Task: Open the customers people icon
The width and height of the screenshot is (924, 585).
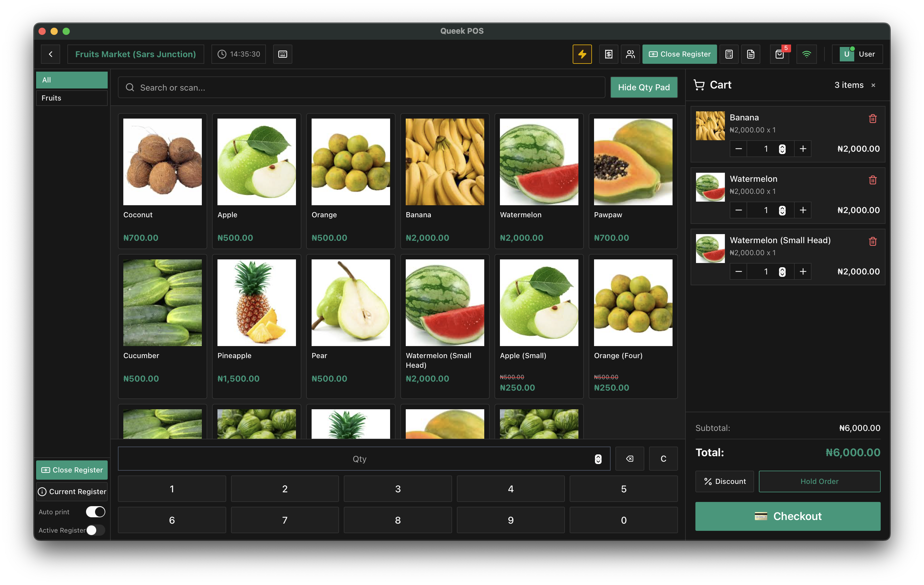Action: click(630, 54)
